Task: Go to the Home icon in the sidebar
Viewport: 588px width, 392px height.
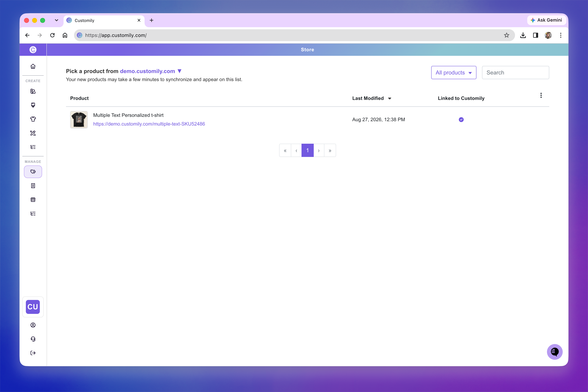Action: (33, 66)
